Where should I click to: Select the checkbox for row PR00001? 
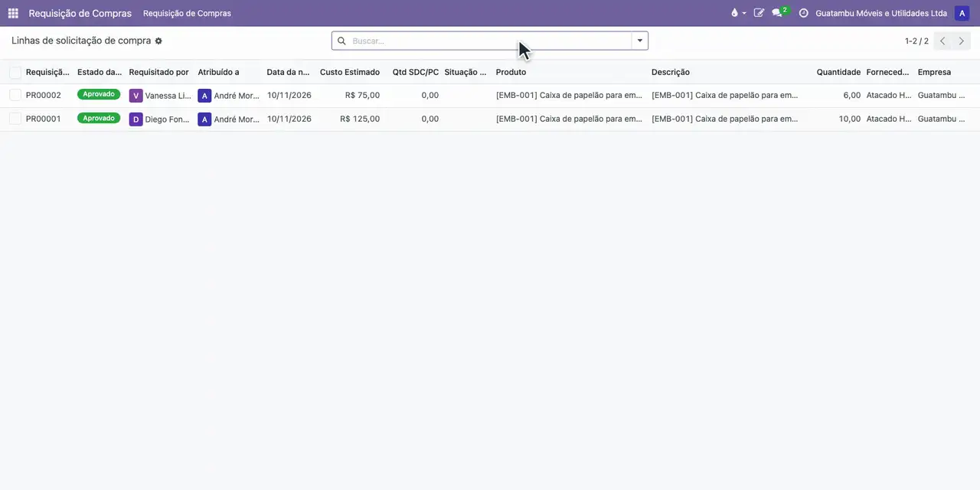click(15, 119)
